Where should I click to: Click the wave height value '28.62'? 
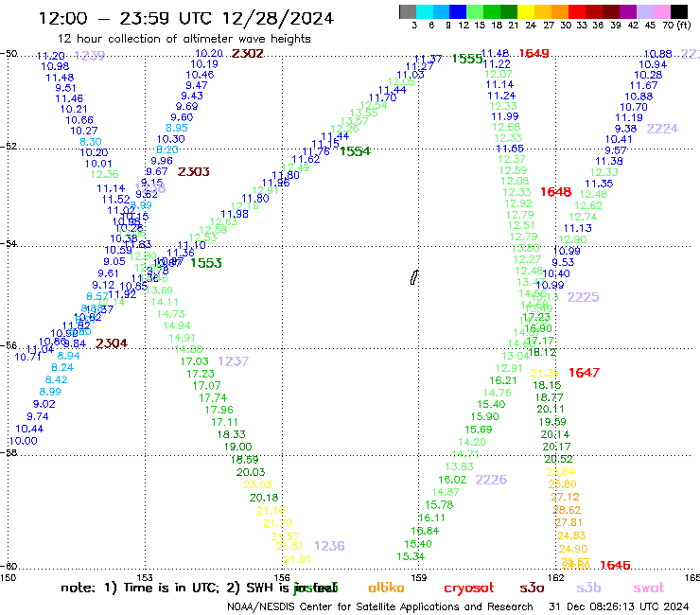(567, 510)
